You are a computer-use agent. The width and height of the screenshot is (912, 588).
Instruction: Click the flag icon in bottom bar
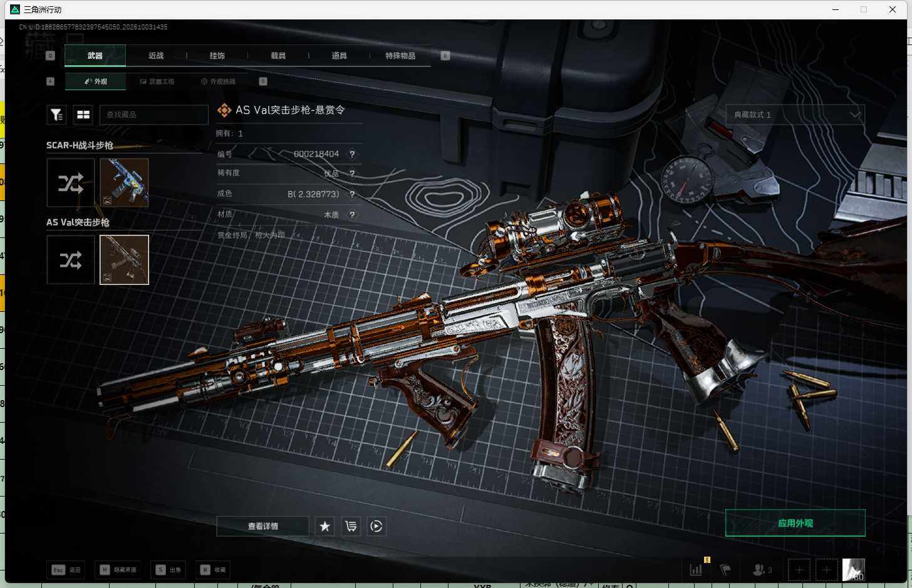(x=725, y=570)
